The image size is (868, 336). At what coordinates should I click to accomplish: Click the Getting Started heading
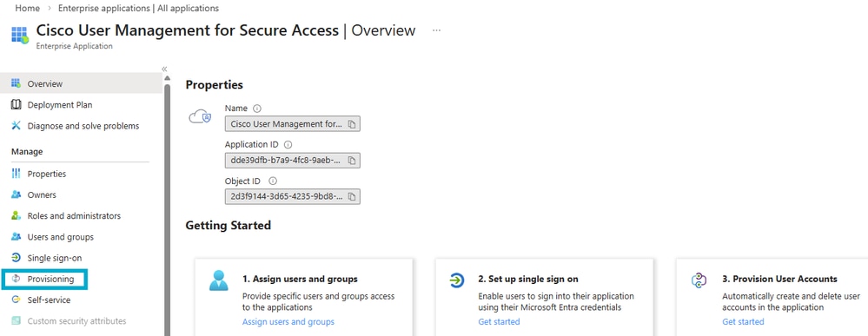pyautogui.click(x=228, y=225)
